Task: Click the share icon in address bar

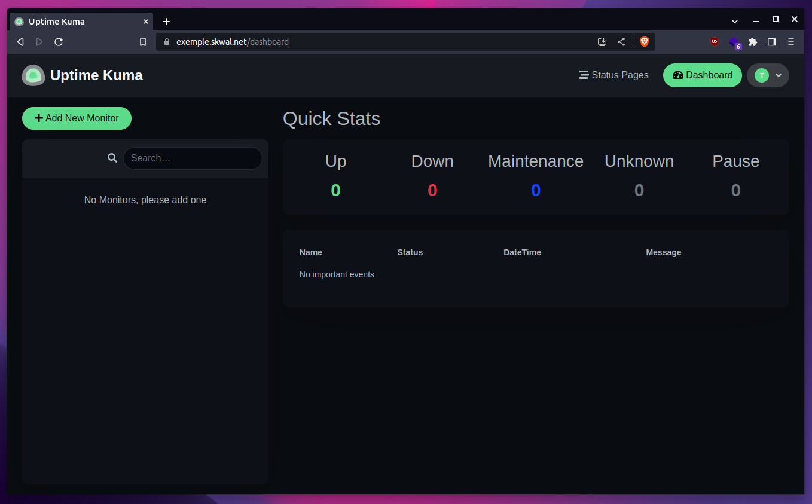Action: pos(621,42)
